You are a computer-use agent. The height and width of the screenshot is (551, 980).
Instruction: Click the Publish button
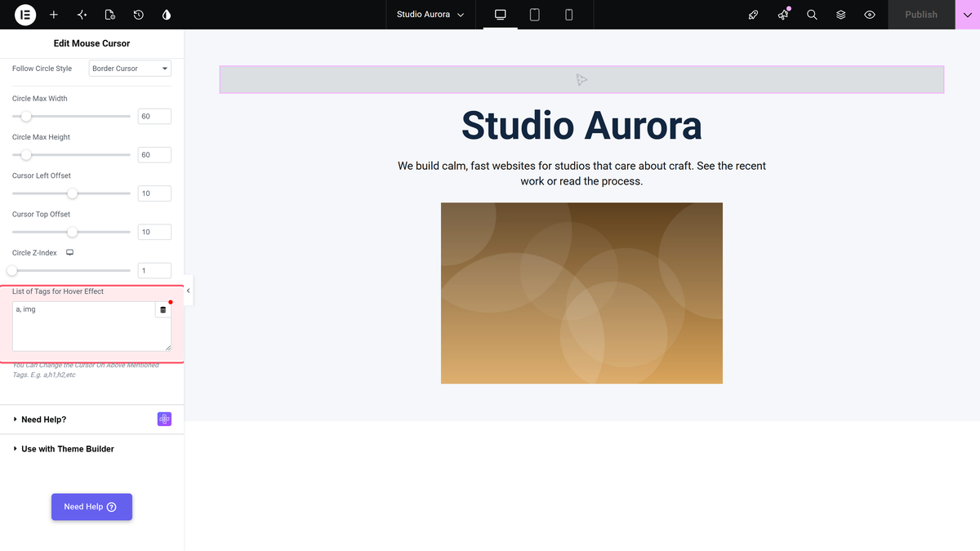click(921, 15)
